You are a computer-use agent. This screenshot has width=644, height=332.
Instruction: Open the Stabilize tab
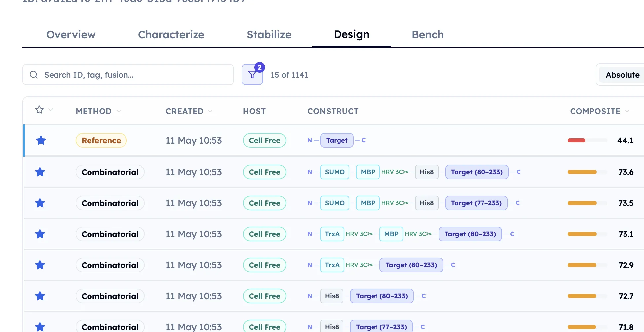point(269,35)
